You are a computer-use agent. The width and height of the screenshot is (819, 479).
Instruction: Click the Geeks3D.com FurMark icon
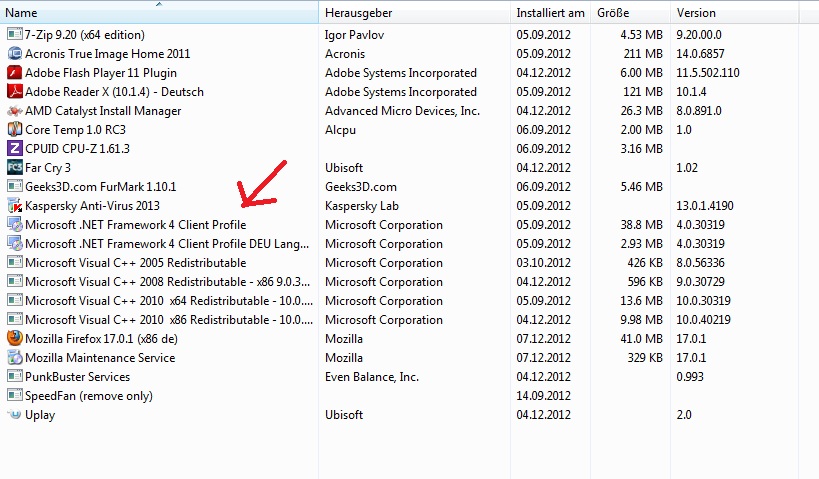(x=15, y=186)
